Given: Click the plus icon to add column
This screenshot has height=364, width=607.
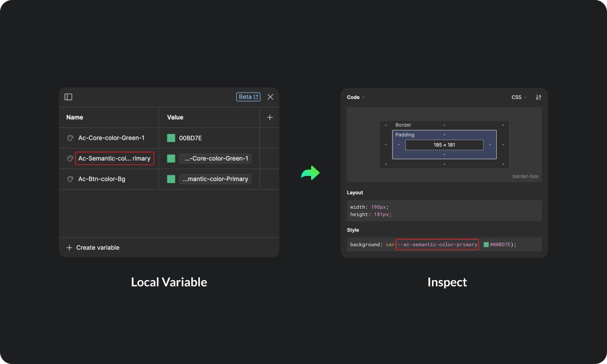Looking at the screenshot, I should point(270,117).
